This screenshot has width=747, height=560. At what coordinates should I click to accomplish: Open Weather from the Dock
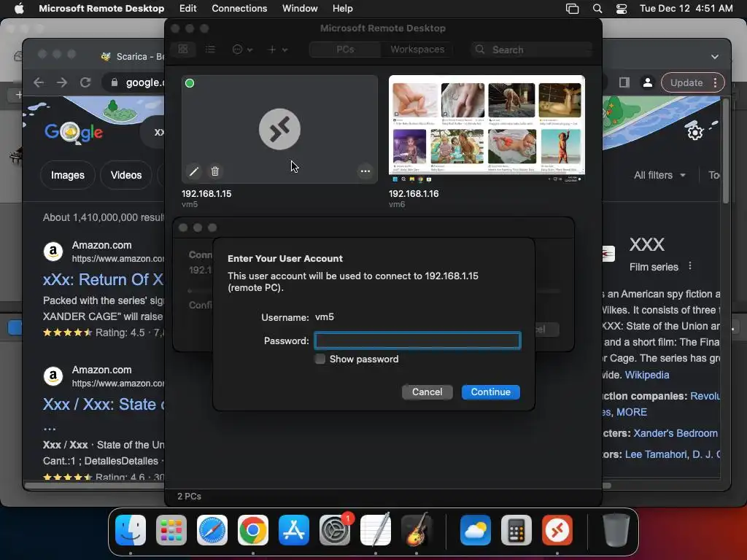tap(476, 530)
